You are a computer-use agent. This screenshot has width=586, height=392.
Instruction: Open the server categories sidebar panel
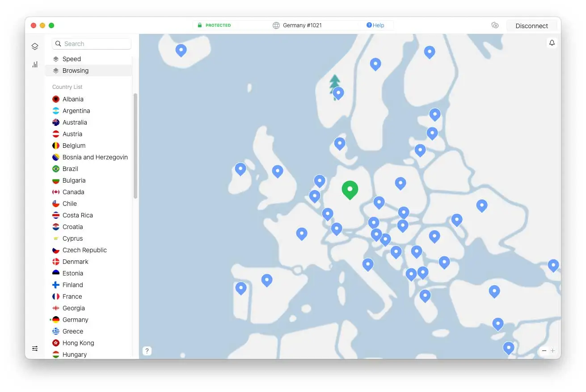pos(35,46)
